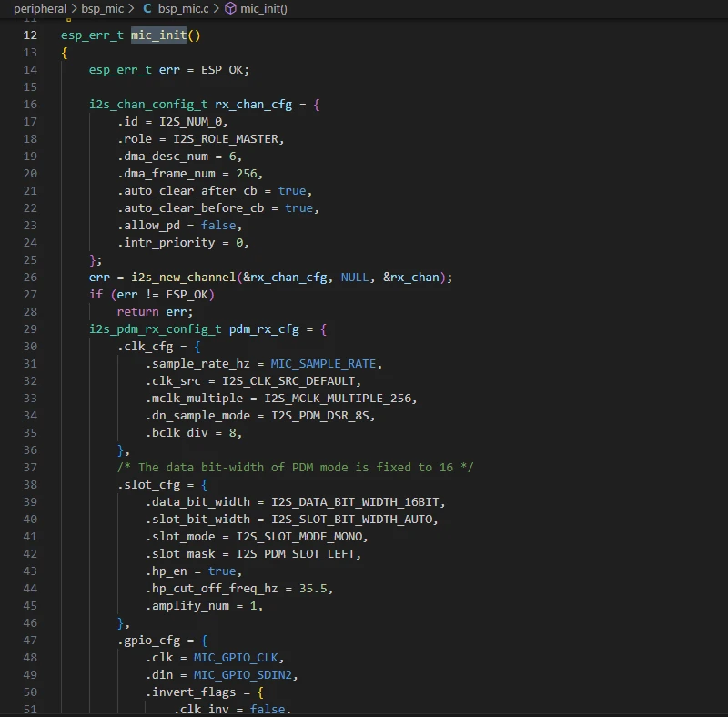Click the mic_init() method symbol icon

230,8
